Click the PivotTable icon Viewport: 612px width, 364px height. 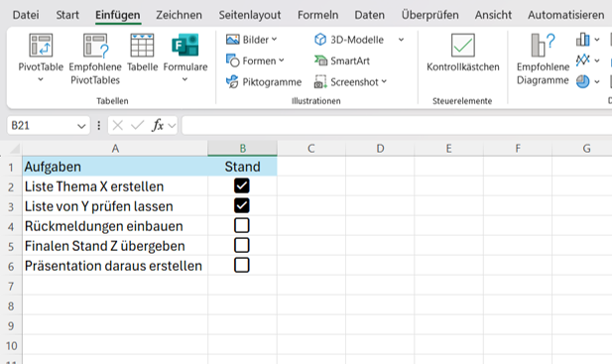click(41, 46)
